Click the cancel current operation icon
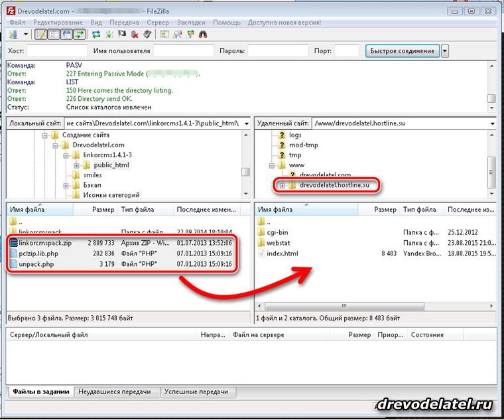This screenshot has height=420, width=504. (x=122, y=34)
